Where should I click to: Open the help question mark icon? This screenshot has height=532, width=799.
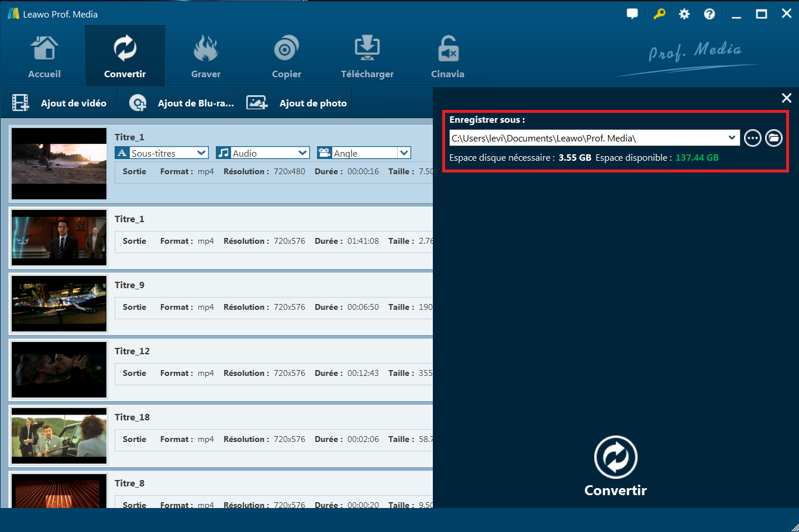(710, 14)
